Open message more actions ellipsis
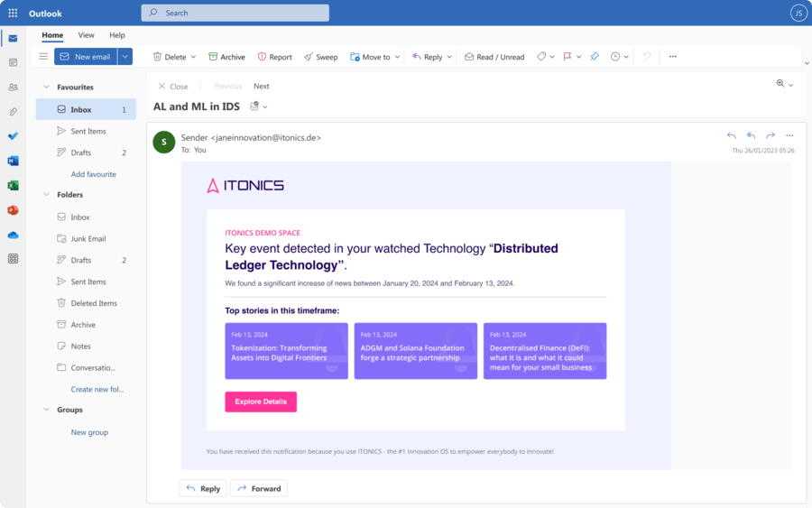Viewport: 812px width, 508px height. tap(789, 135)
